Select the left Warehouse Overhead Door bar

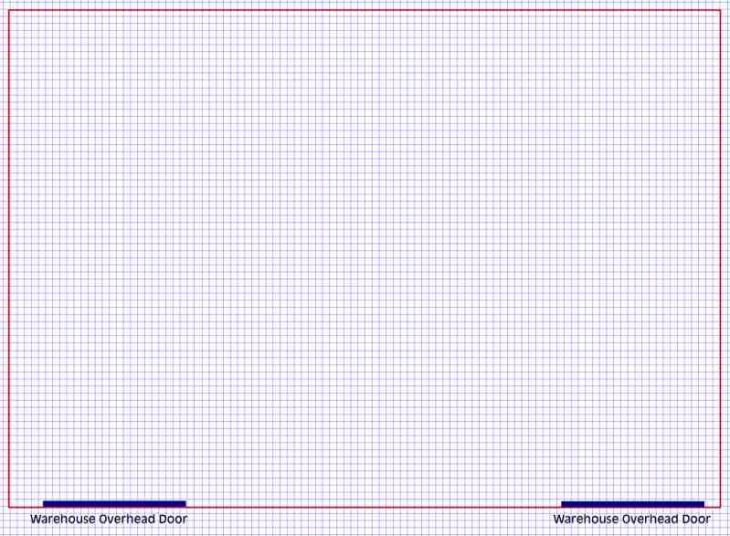114,503
